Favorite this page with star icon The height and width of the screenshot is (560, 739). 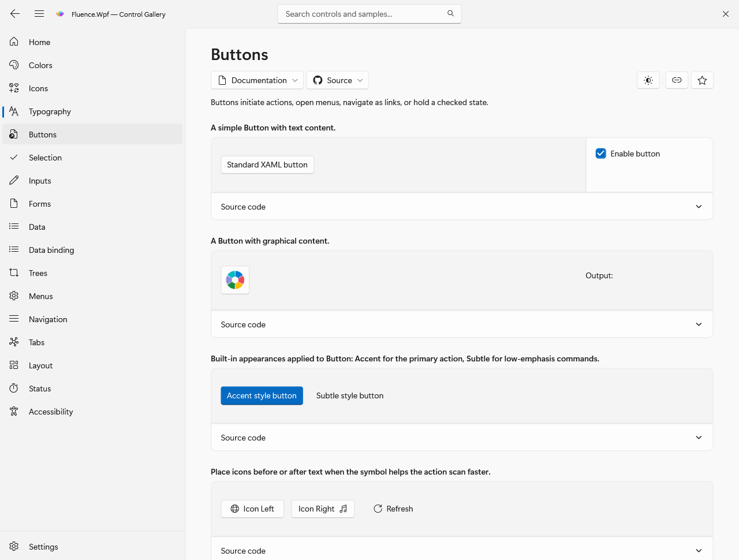tap(702, 80)
